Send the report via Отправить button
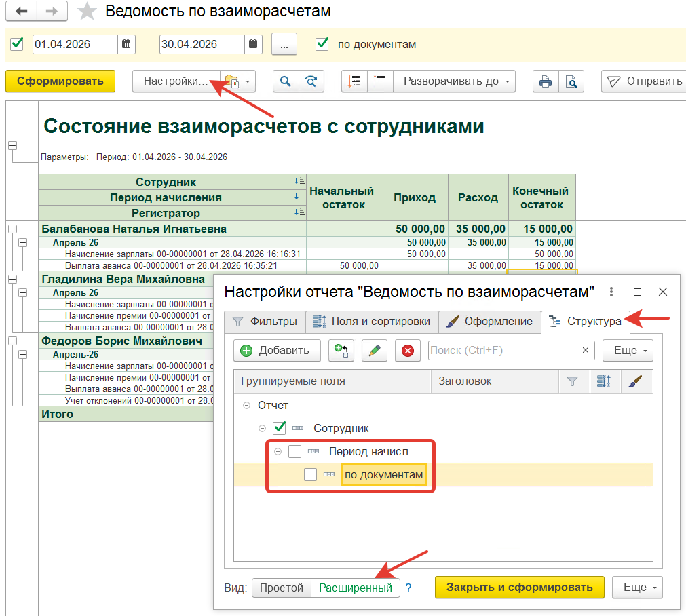Screen dimensions: 686x616 [x=644, y=81]
